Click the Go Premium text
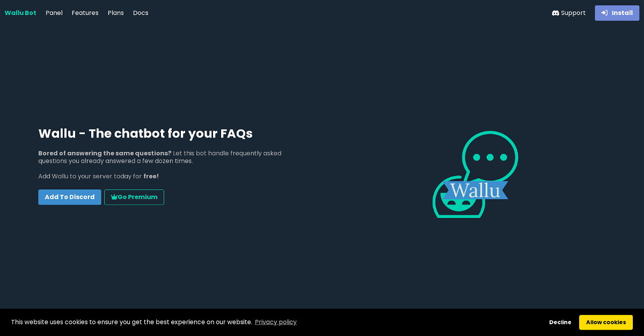Image resolution: width=644 pixels, height=336 pixels. (138, 197)
